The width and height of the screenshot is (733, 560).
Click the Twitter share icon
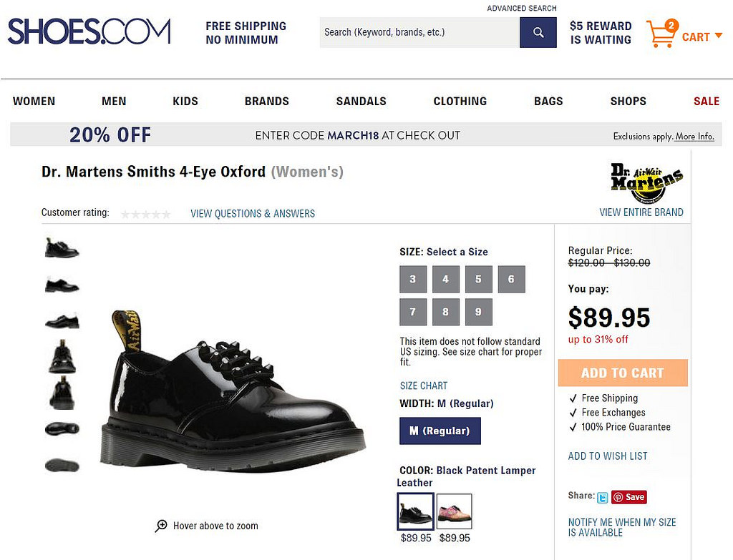point(602,497)
